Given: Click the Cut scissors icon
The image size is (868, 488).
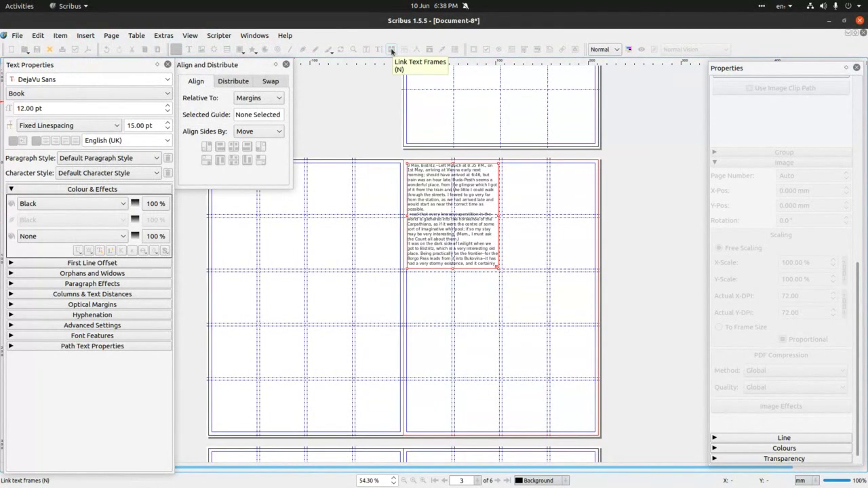Looking at the screenshot, I should tap(132, 49).
